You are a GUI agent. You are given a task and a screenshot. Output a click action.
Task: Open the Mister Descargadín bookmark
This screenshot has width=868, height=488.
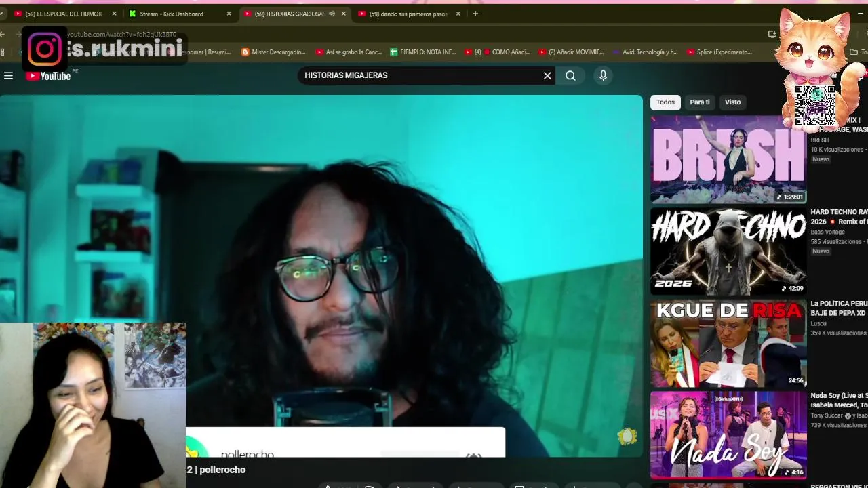coord(273,52)
